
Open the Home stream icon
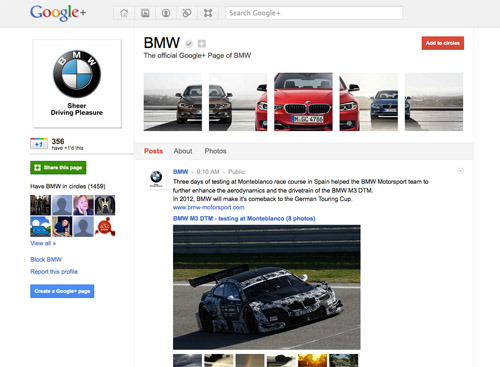click(124, 13)
